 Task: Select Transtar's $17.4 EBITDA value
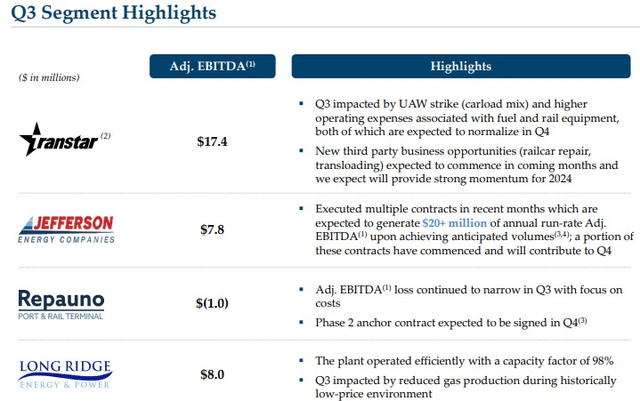212,142
